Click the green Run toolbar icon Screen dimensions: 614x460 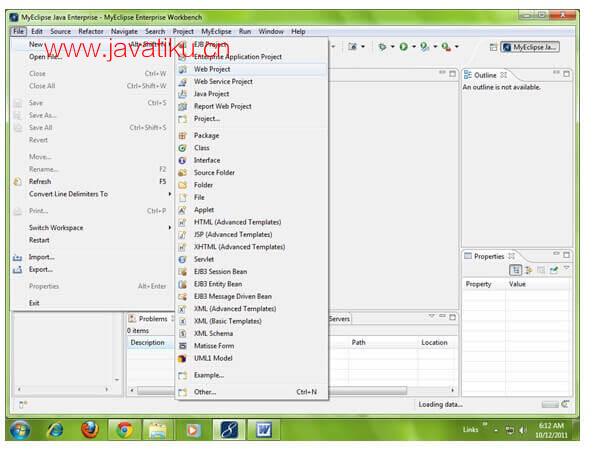coord(403,47)
